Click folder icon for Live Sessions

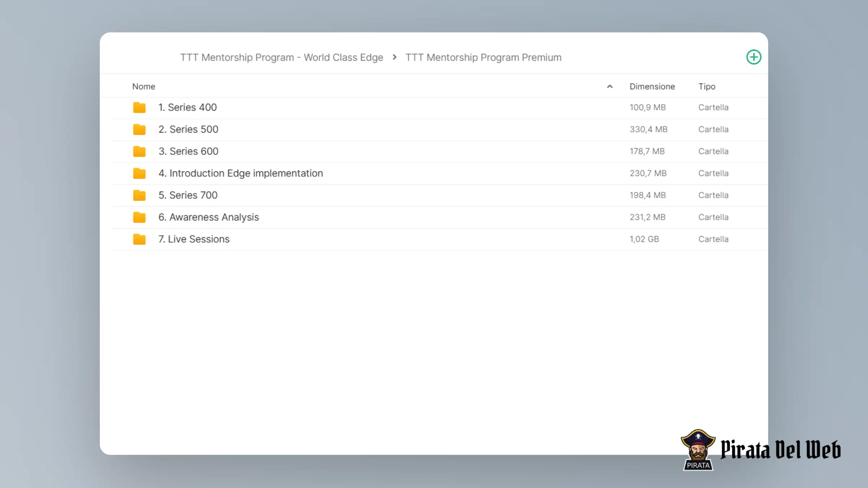[139, 239]
